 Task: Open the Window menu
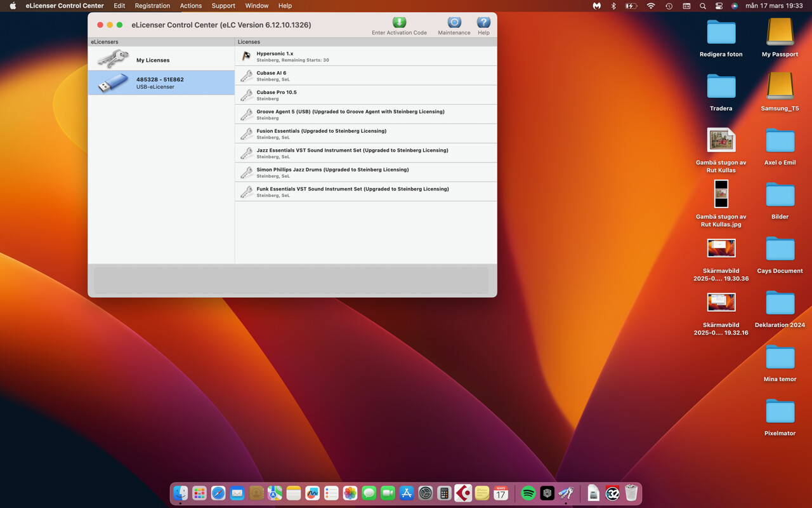257,6
